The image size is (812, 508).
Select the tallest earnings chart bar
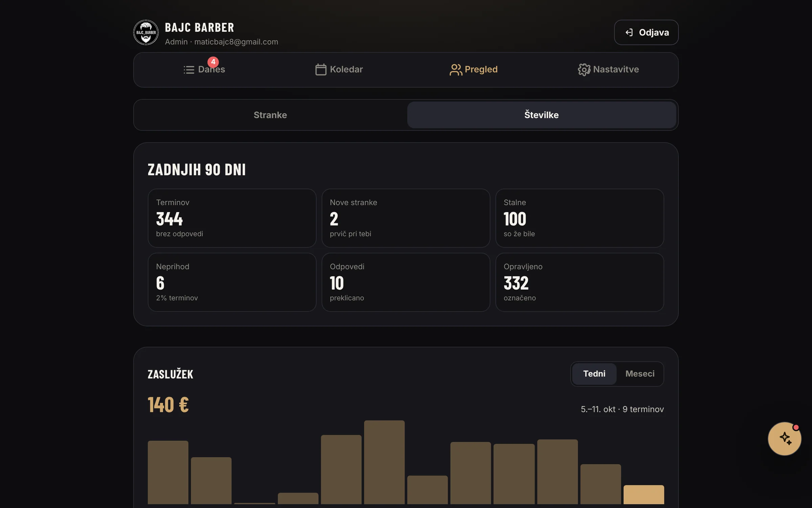pyautogui.click(x=384, y=462)
